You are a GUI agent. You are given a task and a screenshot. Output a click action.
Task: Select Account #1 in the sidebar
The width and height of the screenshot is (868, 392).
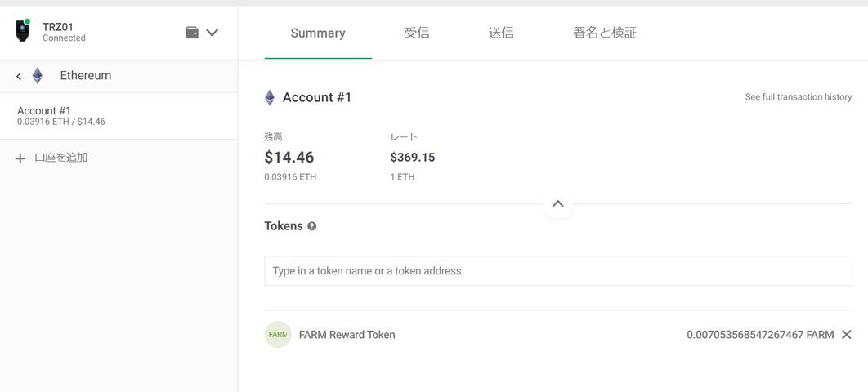[x=119, y=116]
